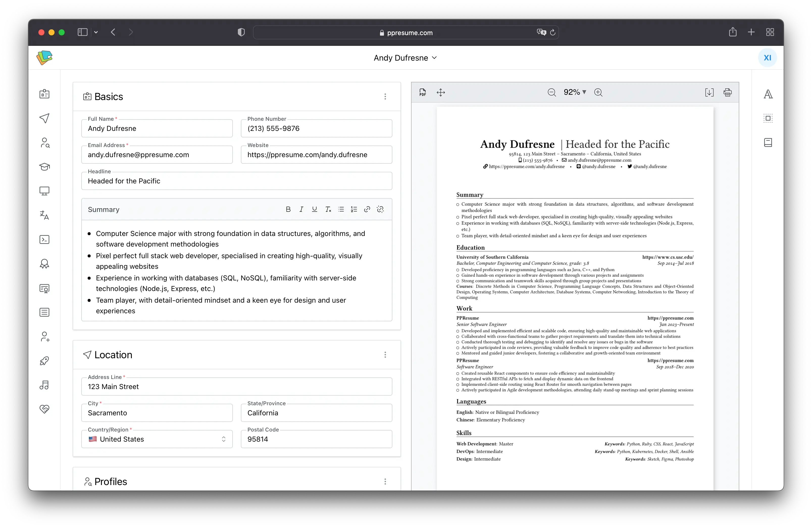Click the Headline input field
Viewport: 812px width, 528px height.
(x=237, y=181)
